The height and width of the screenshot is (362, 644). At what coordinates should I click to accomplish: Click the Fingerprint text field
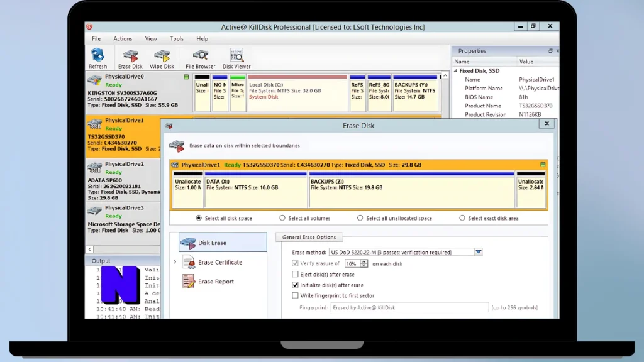tap(409, 307)
